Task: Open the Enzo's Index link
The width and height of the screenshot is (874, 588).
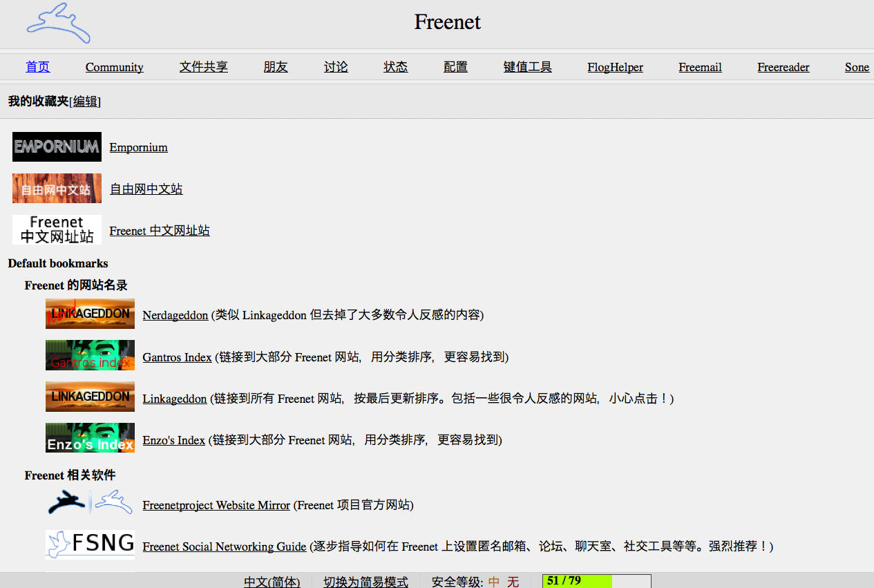Action: 174,440
